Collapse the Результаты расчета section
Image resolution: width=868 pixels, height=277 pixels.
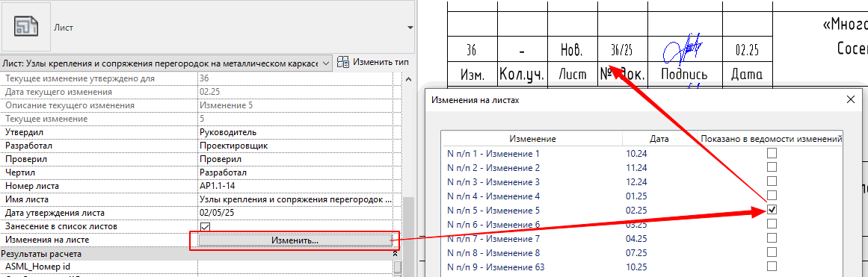pos(395,254)
